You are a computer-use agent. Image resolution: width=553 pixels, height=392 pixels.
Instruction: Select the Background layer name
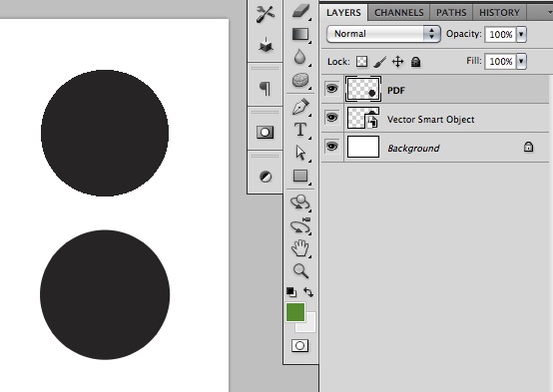[x=413, y=149]
